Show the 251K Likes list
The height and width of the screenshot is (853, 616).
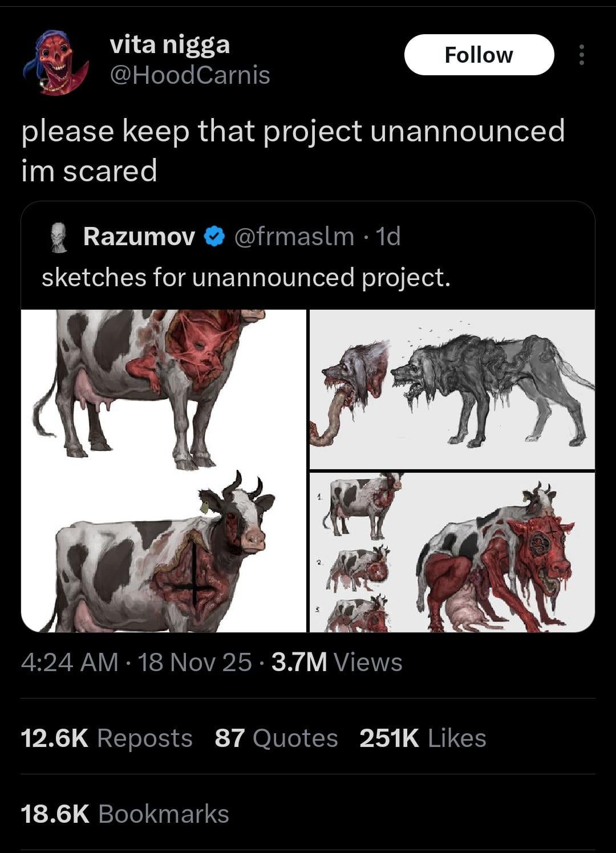click(423, 738)
